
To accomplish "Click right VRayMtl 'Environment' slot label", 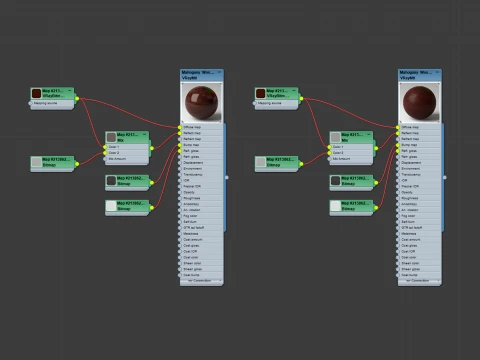I will 411,169.
